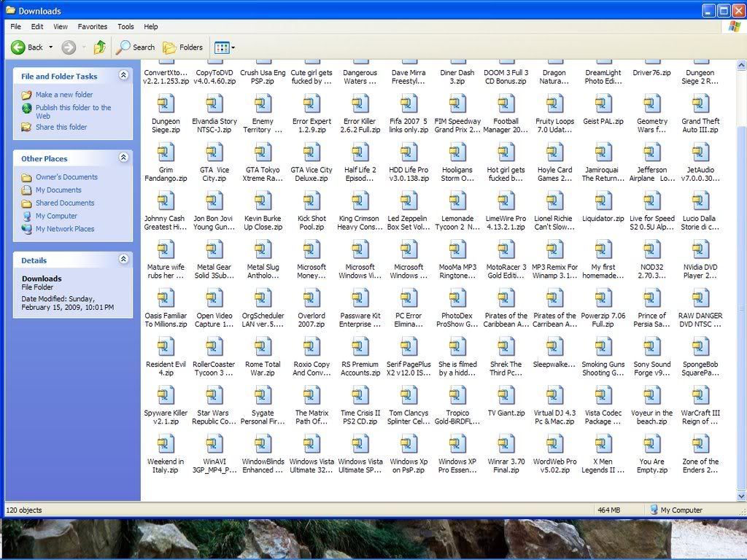Select the You Are Empty.zip icon
The image size is (747, 560).
click(x=651, y=444)
